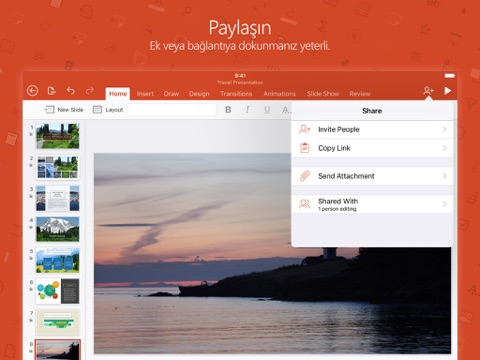Switch to the Review tab
Viewport: 480px width, 360px height.
(360, 94)
